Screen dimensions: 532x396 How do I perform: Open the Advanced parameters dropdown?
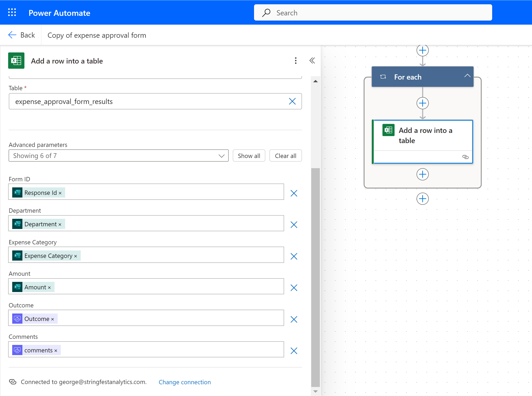pyautogui.click(x=119, y=156)
